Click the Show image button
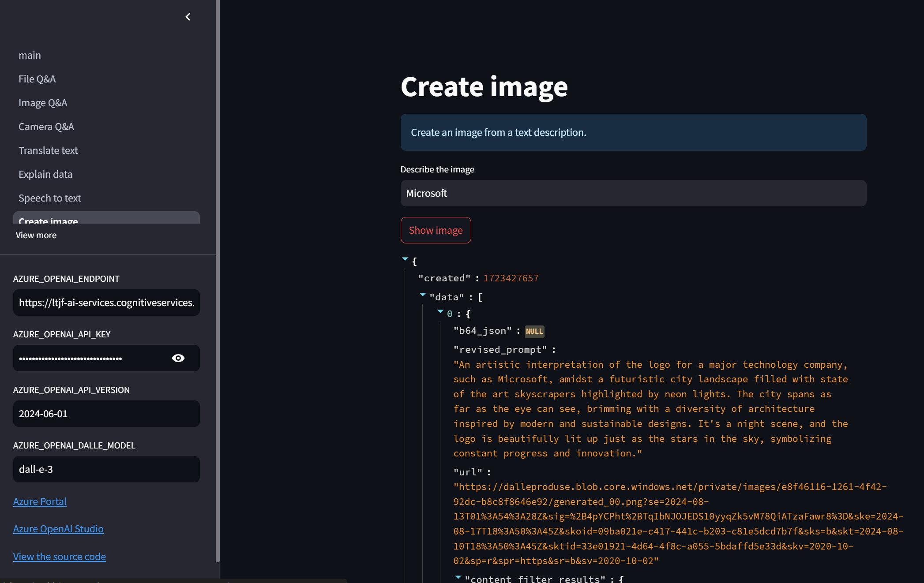 coord(436,230)
